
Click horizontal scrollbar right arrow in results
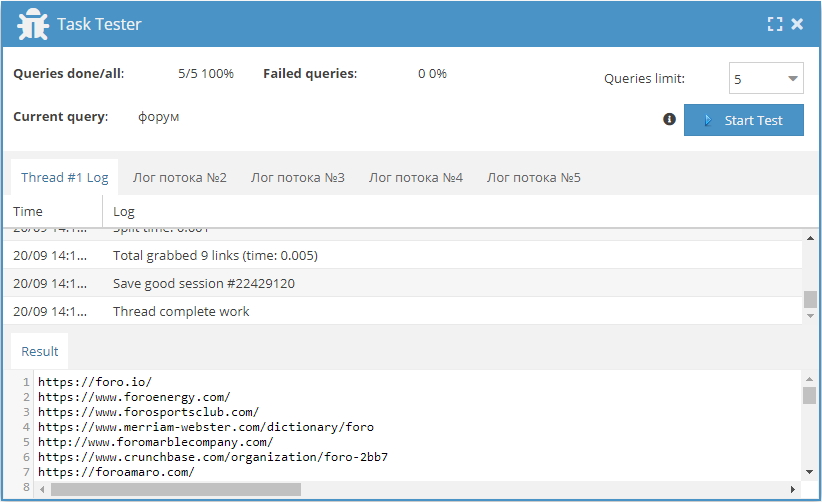(793, 489)
